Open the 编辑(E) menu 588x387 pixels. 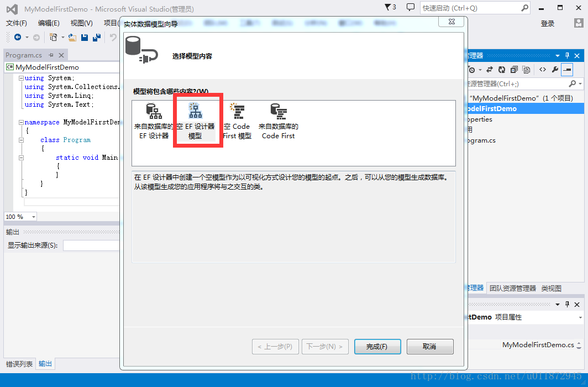pos(49,23)
